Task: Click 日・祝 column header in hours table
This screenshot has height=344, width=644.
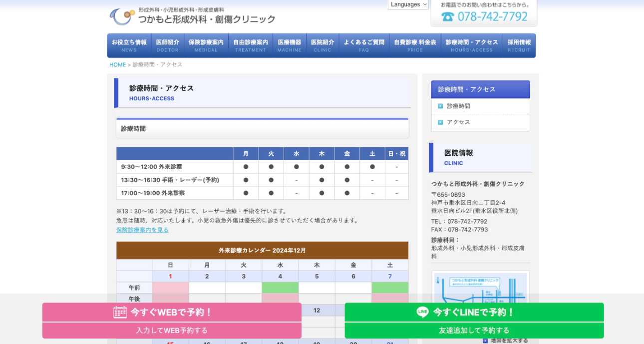Action: 397,154
